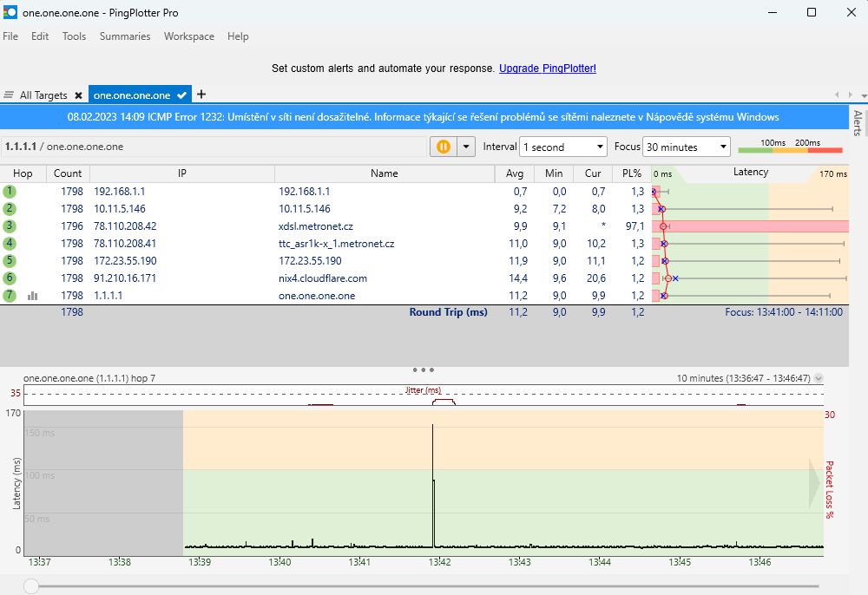This screenshot has width=868, height=595.
Task: Click the graph bars icon on hop 7
Action: (33, 296)
